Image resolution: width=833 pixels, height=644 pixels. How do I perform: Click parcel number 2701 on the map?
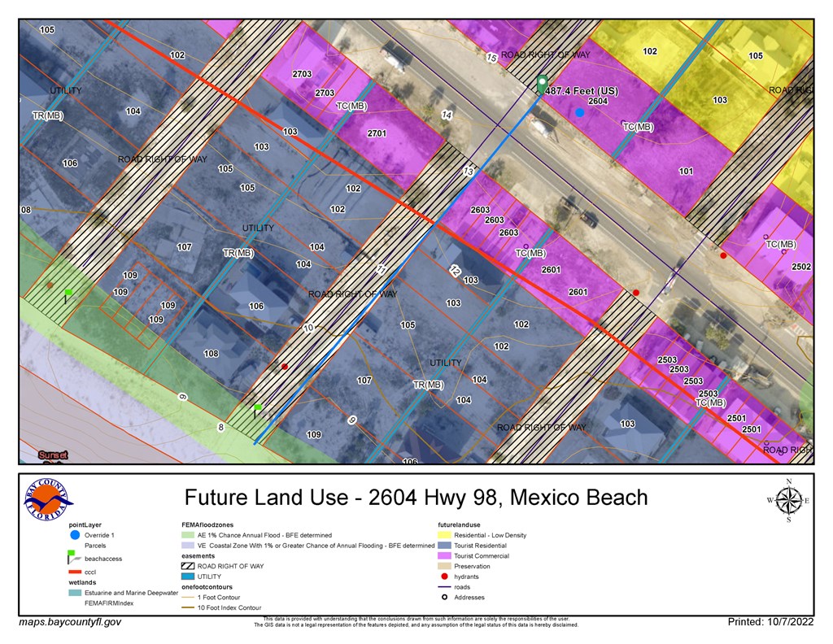pos(377,133)
